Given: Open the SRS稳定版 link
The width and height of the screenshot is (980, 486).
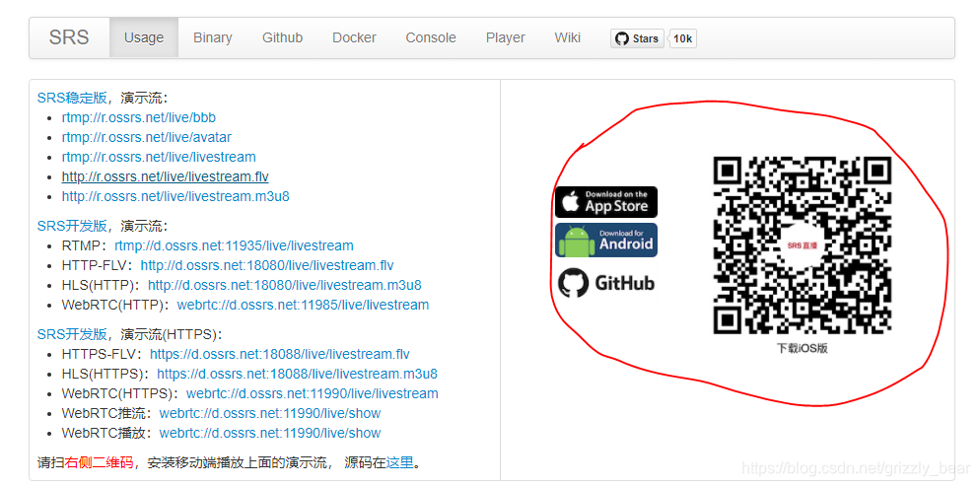Looking at the screenshot, I should coord(72,98).
